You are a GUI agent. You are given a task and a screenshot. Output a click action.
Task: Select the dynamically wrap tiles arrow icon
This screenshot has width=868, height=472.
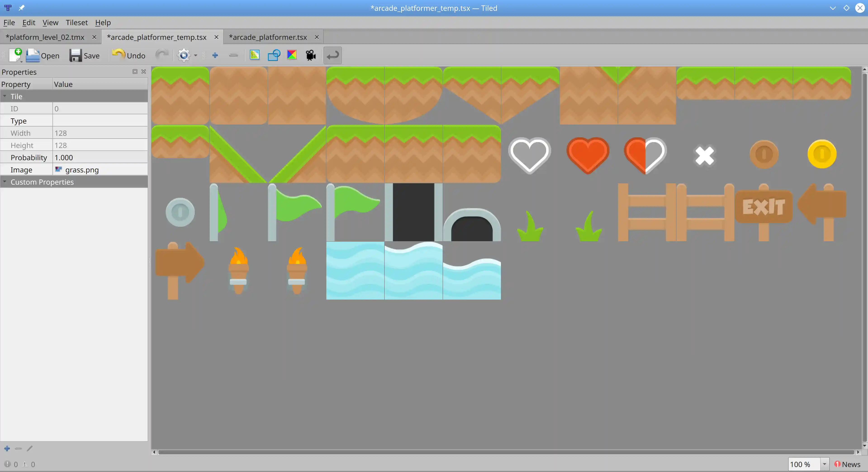point(332,55)
